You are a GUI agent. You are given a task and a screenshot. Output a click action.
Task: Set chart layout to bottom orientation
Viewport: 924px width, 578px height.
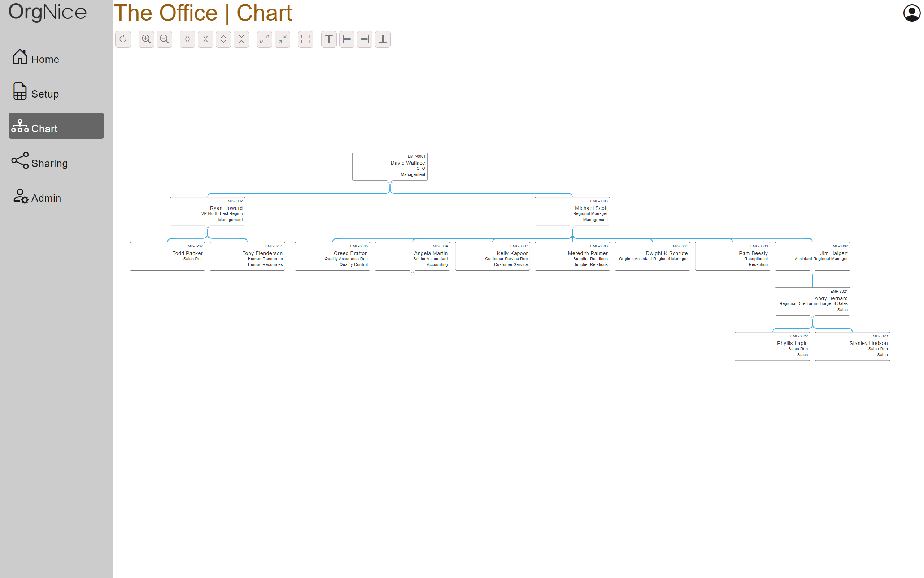383,39
